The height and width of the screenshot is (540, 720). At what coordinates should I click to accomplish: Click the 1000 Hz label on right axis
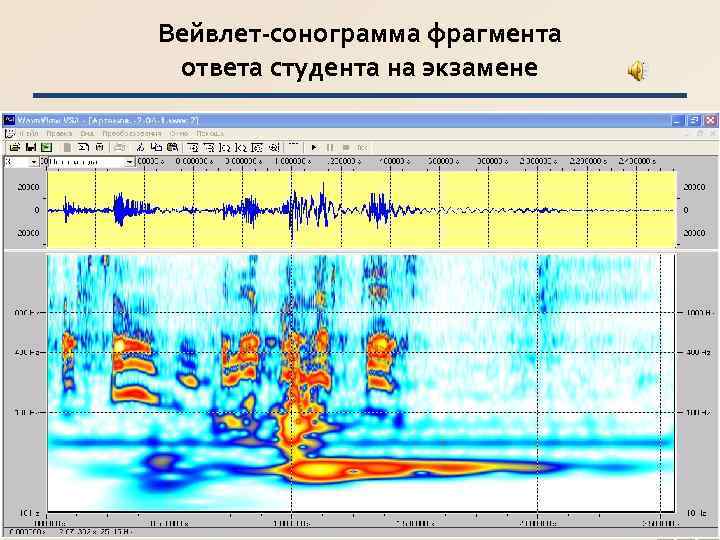(x=700, y=313)
